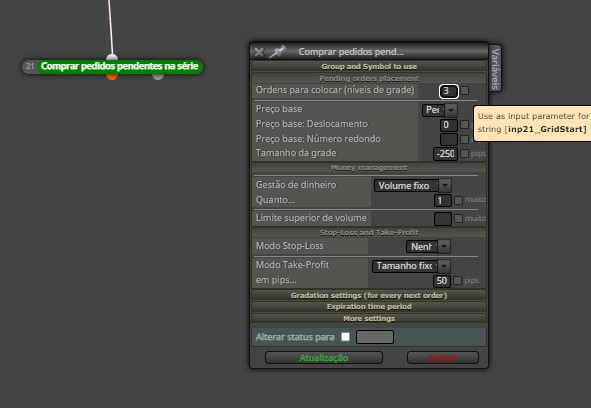Tick checkbox beside Número redondo field
The image size is (591, 408).
[464, 139]
